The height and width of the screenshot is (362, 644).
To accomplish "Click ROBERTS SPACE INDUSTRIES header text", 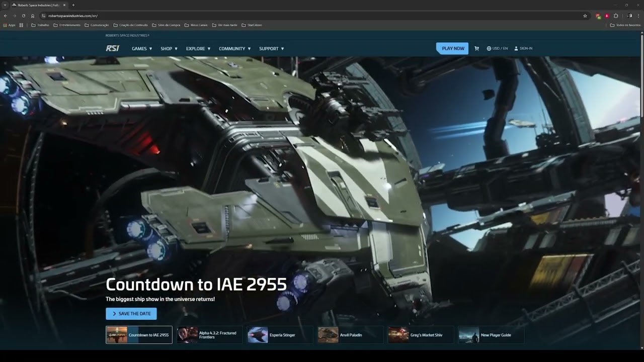I will point(127,35).
